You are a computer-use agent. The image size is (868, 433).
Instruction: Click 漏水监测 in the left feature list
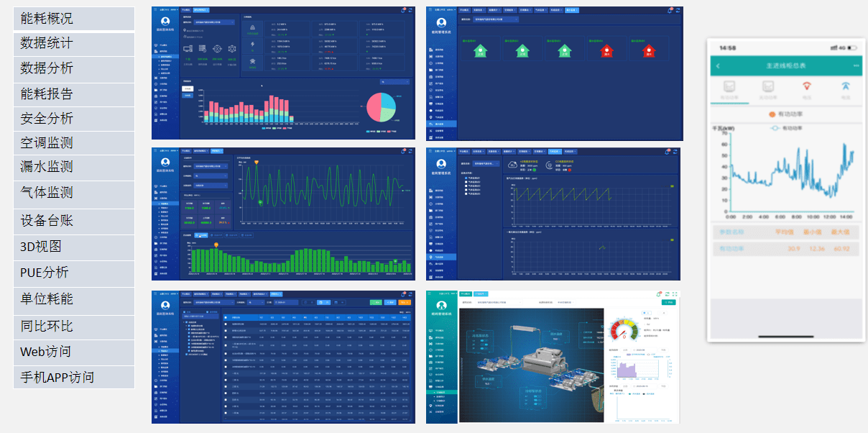pos(73,167)
